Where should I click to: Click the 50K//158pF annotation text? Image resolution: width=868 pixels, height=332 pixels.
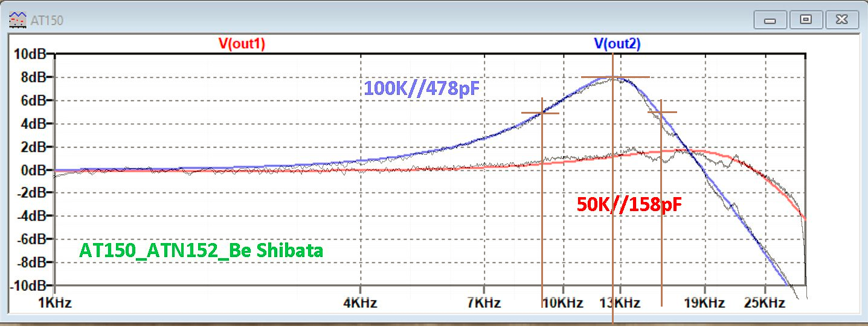pos(630,205)
